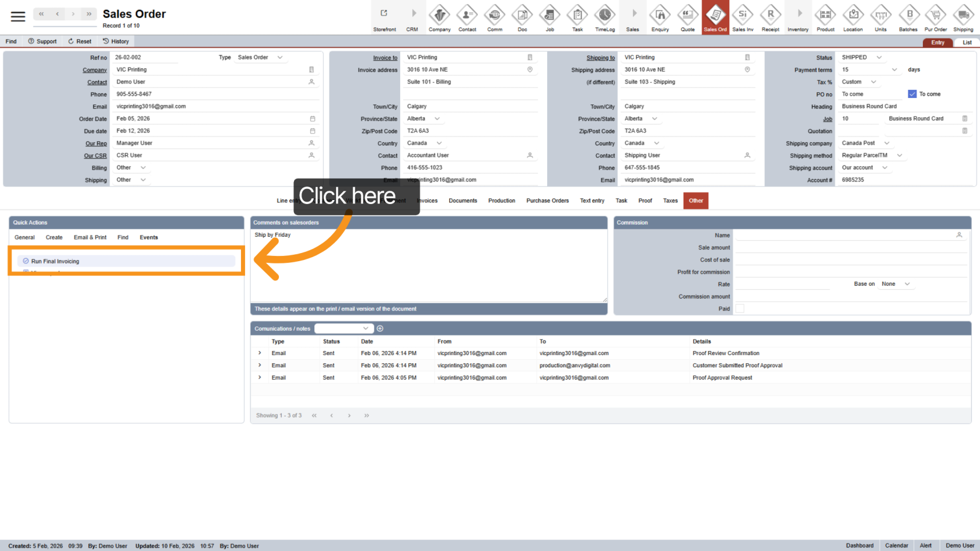This screenshot has height=551, width=980.
Task: Mark the commission as Paid
Action: [740, 308]
